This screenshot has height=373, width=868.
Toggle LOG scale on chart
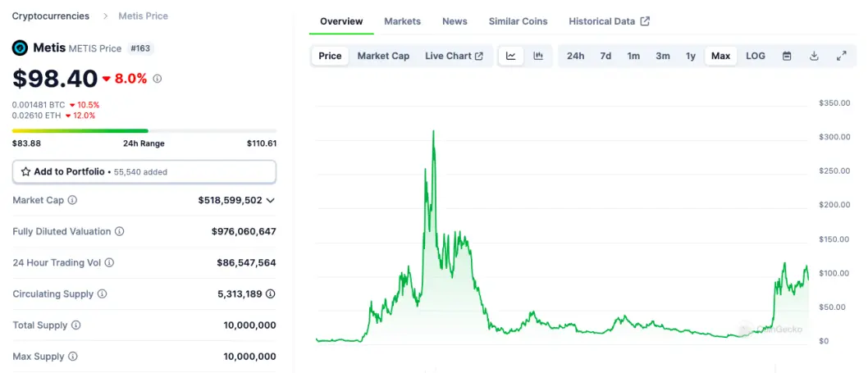pyautogui.click(x=756, y=56)
